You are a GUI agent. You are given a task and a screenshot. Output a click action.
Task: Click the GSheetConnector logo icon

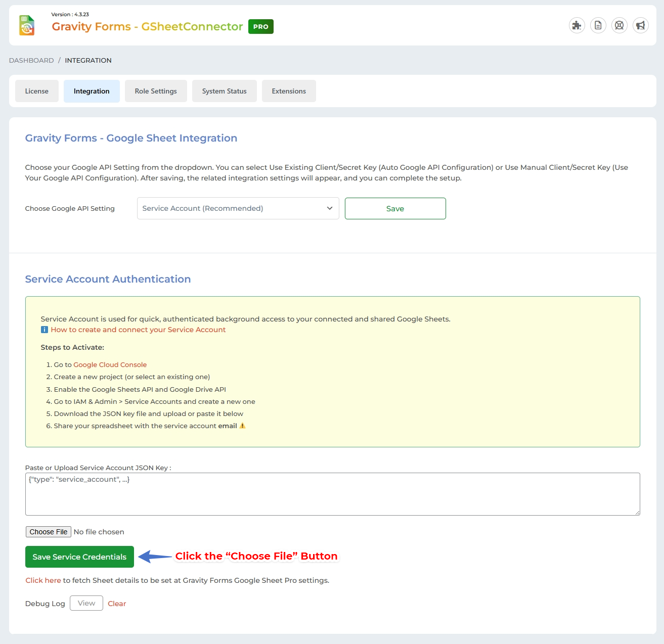26,25
